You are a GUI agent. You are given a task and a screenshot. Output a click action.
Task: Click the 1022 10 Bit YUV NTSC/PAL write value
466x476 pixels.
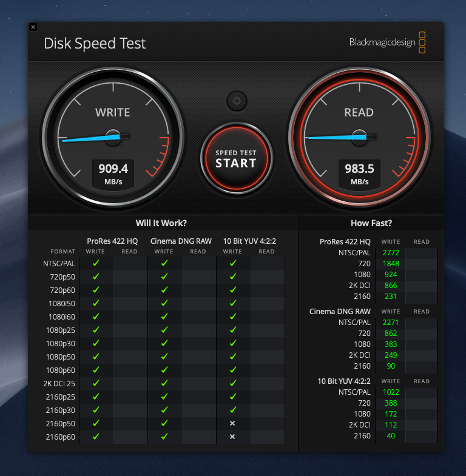click(391, 392)
